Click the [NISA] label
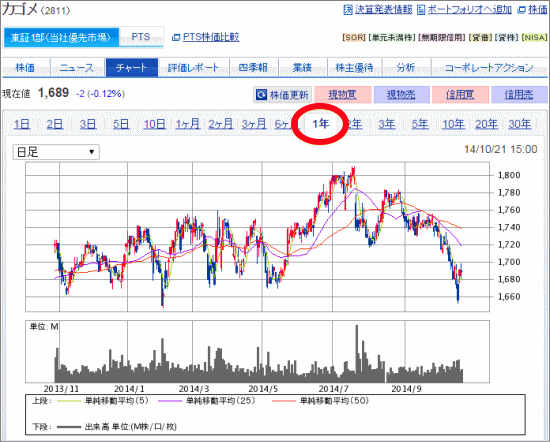This screenshot has width=550, height=442. [x=534, y=37]
